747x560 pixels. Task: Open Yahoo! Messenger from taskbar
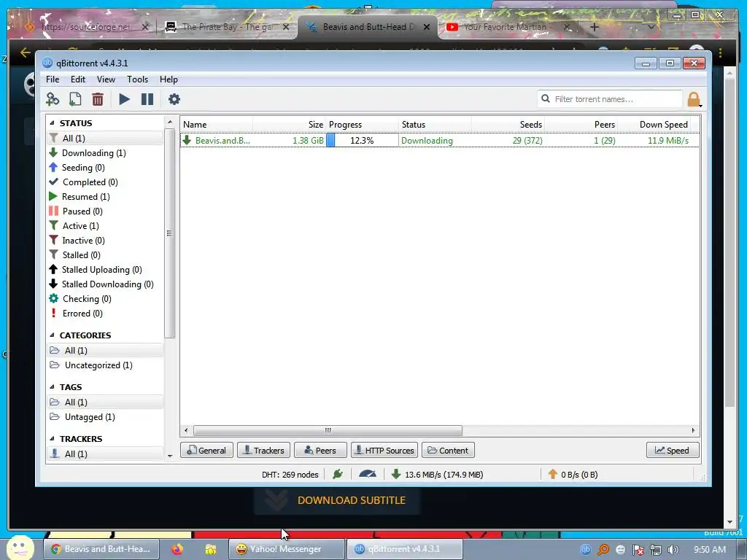tap(286, 549)
